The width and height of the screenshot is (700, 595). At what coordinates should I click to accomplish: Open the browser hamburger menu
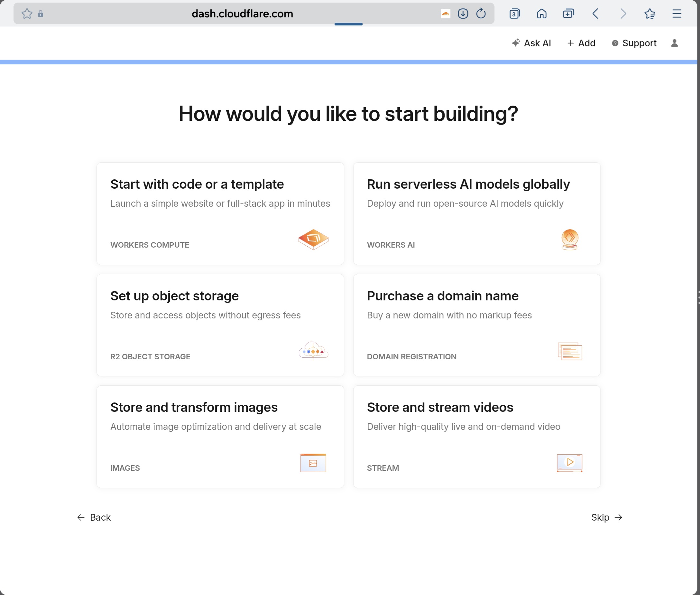coord(677,14)
